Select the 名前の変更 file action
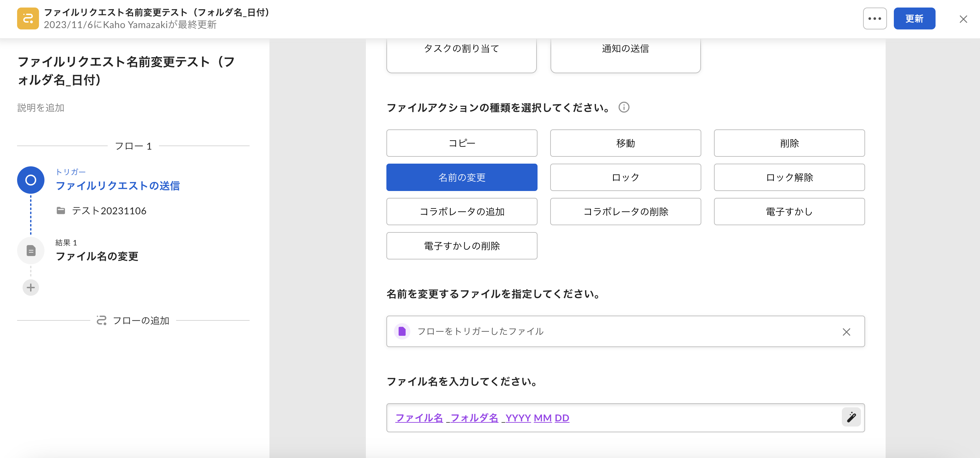The image size is (980, 458). tap(462, 177)
